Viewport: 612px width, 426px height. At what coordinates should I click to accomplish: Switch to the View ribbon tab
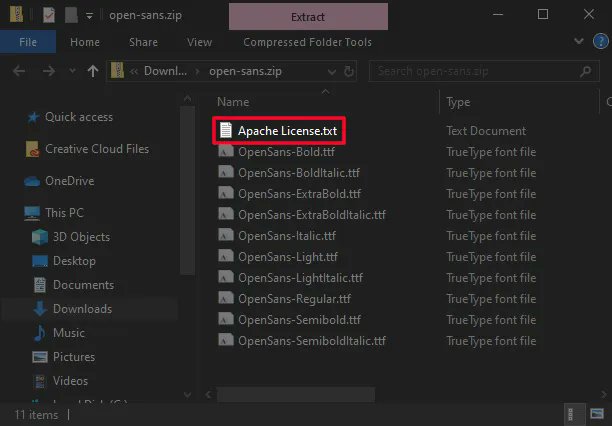[x=199, y=42]
